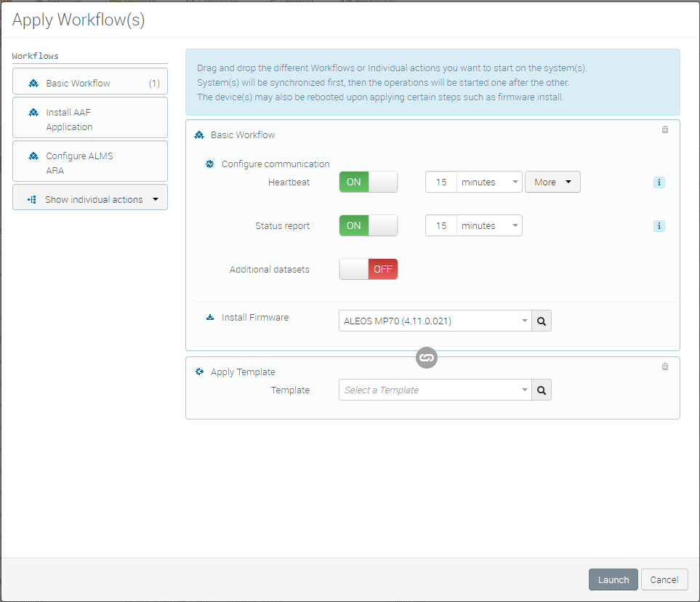Choose the Configure ALMS ARA workflow
700x602 pixels.
pos(90,163)
